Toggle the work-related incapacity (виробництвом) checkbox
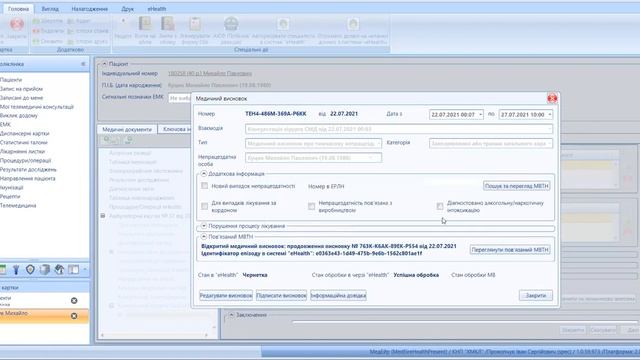 pos(311,206)
